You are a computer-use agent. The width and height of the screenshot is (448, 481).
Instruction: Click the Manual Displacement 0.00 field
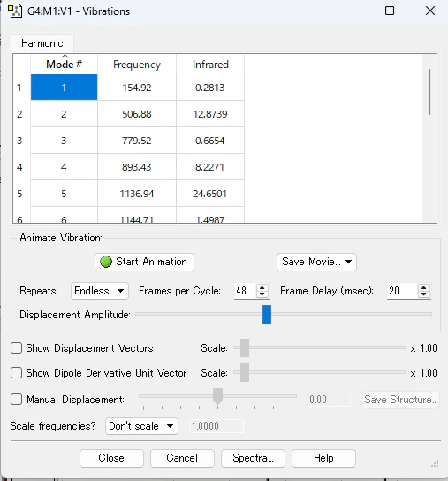point(329,400)
